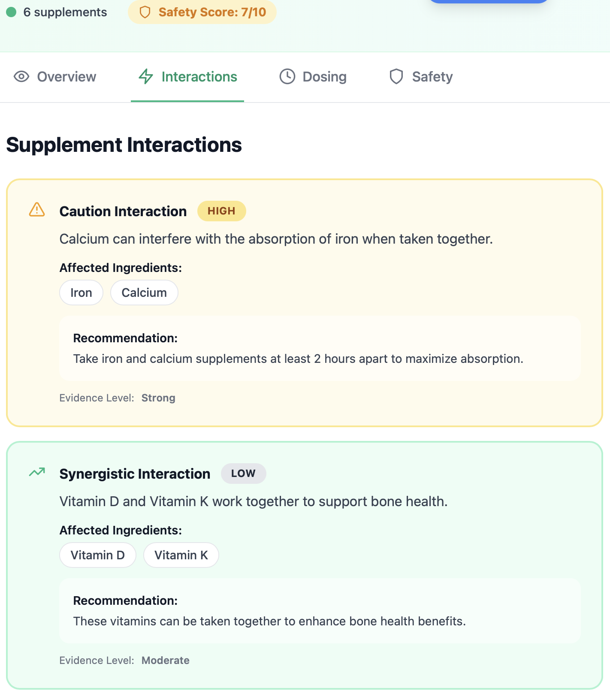The height and width of the screenshot is (700, 610).
Task: Click the shield icon beside Safety
Action: tap(396, 77)
